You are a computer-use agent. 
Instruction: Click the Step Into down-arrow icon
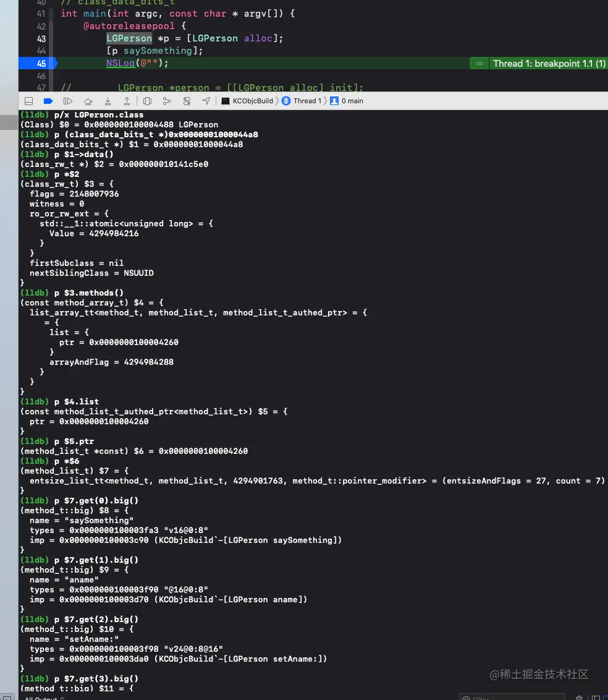tap(108, 101)
